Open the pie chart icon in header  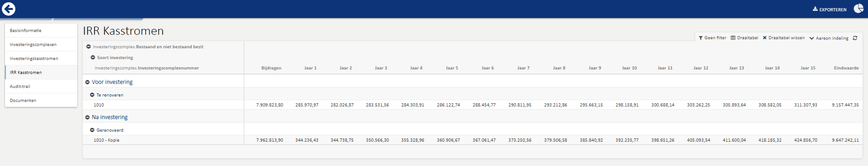coord(858,9)
